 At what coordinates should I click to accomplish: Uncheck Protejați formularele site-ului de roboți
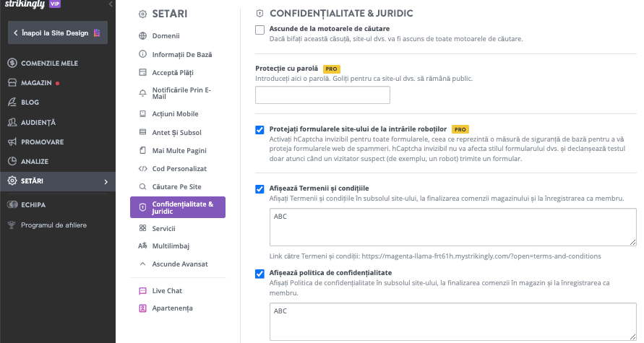click(259, 130)
